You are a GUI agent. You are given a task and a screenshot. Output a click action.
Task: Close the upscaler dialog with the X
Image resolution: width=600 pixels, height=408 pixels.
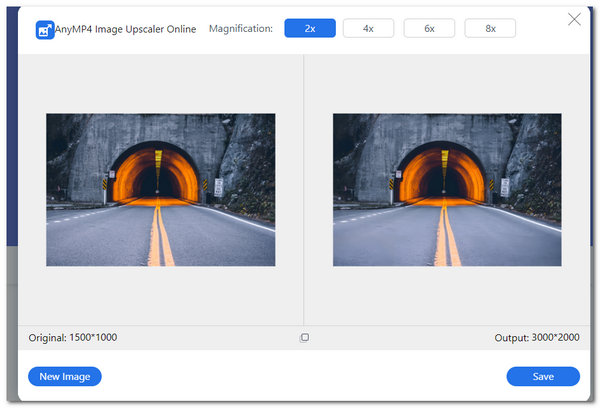pos(574,19)
